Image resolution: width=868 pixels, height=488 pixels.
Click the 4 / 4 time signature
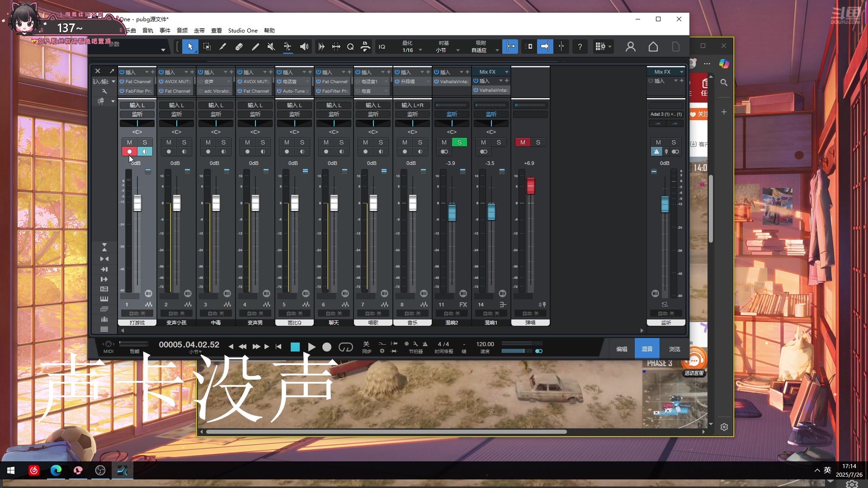pyautogui.click(x=443, y=344)
